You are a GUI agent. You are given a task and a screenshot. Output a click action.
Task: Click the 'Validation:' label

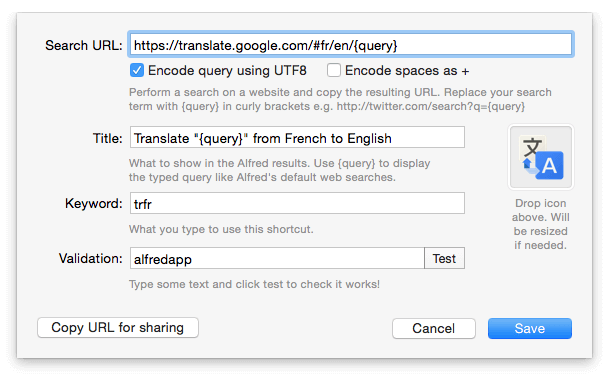point(90,259)
